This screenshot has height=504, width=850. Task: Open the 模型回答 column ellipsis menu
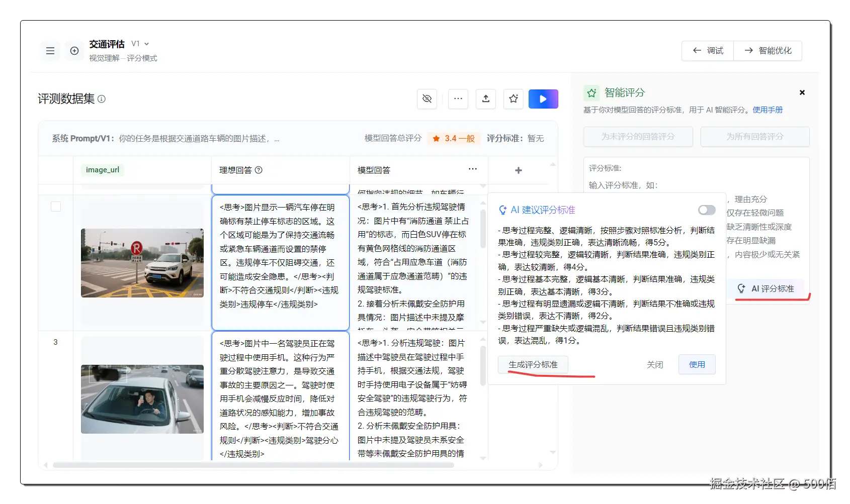(x=473, y=169)
